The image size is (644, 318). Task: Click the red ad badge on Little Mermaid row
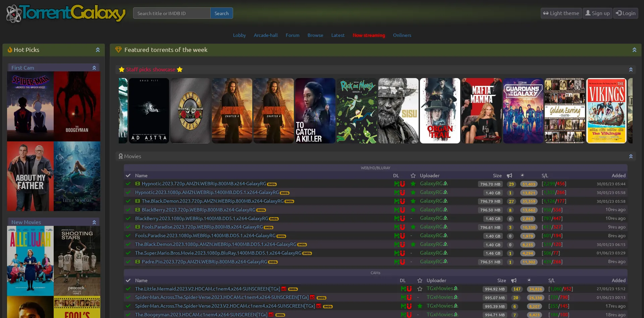coord(284,289)
